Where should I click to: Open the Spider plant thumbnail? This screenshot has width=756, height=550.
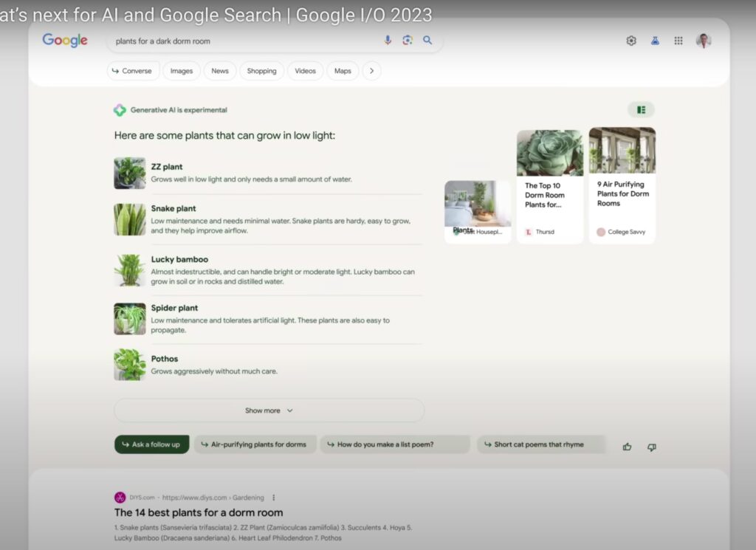coord(130,319)
